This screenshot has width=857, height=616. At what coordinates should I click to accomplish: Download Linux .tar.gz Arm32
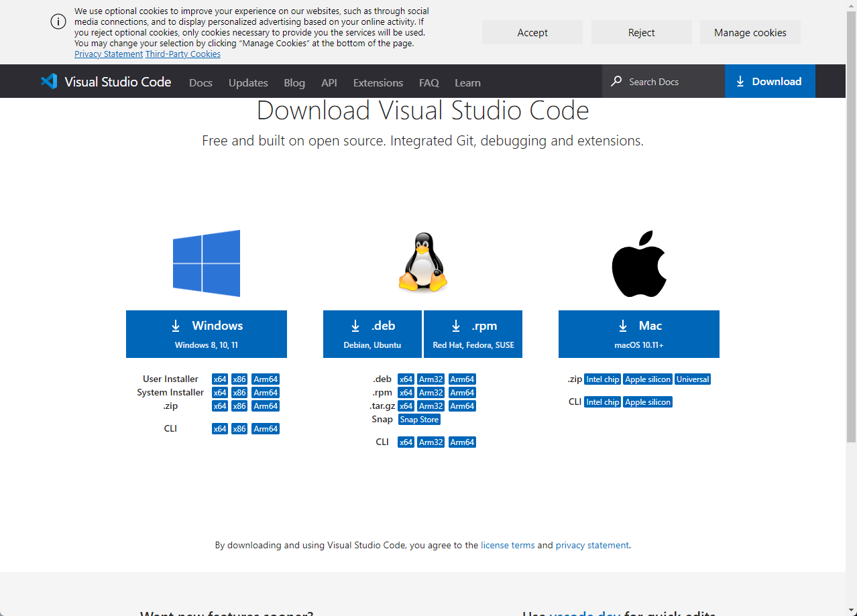coord(431,406)
